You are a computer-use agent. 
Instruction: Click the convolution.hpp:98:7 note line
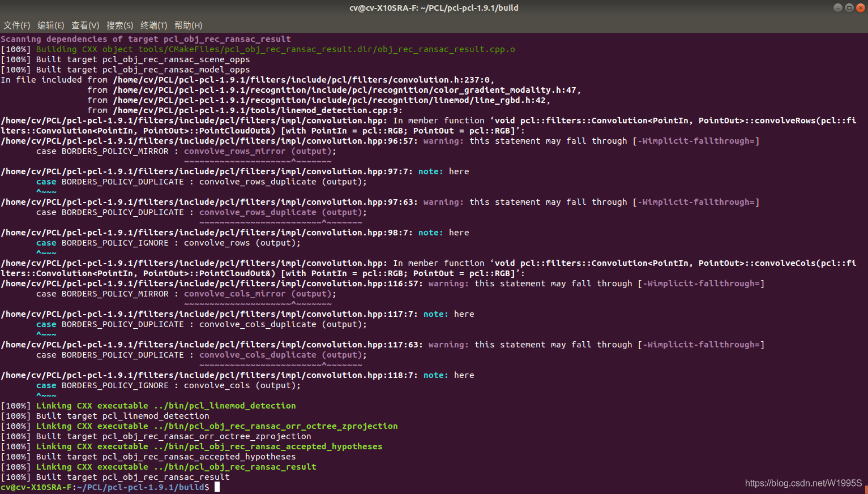click(235, 233)
